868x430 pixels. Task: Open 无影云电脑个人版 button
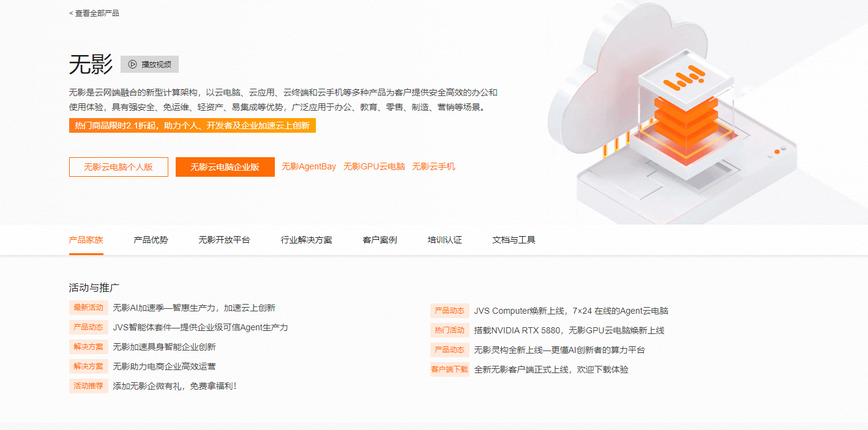pyautogui.click(x=119, y=167)
